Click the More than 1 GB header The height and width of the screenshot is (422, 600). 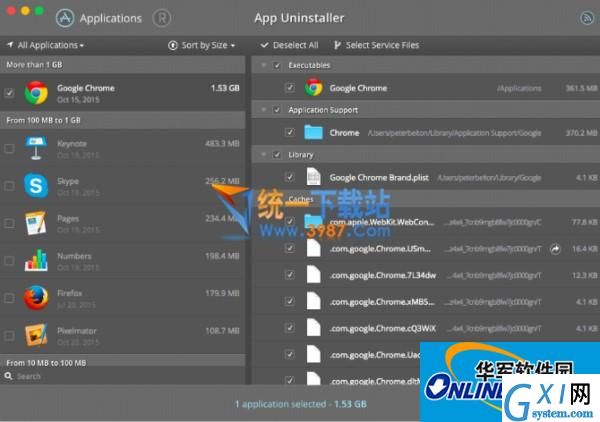(122, 65)
